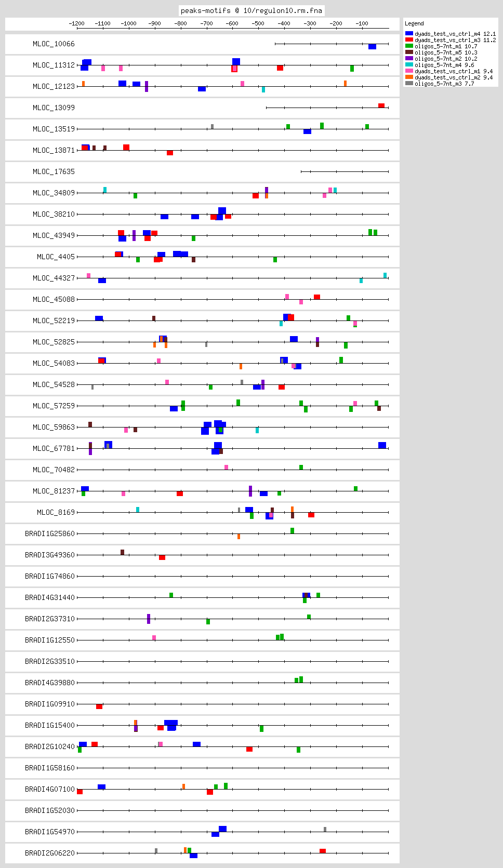Click the Legend heading
The height and width of the screenshot is (868, 503).
point(414,23)
